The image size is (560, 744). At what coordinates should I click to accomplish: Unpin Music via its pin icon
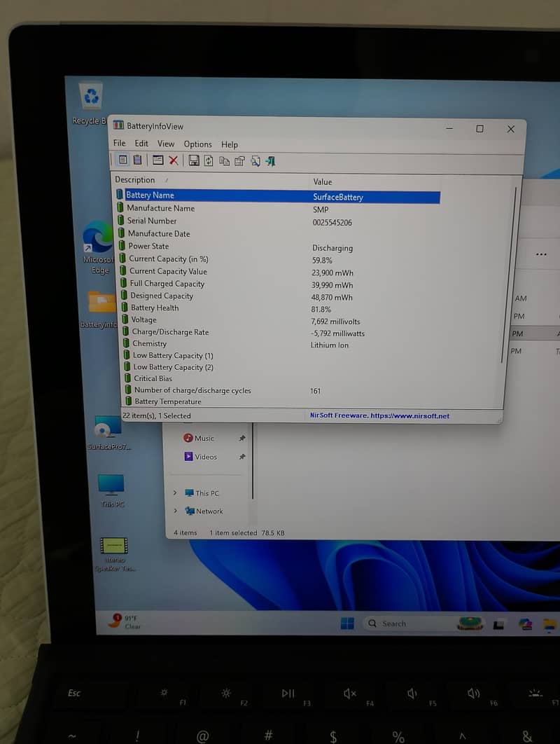(x=242, y=438)
